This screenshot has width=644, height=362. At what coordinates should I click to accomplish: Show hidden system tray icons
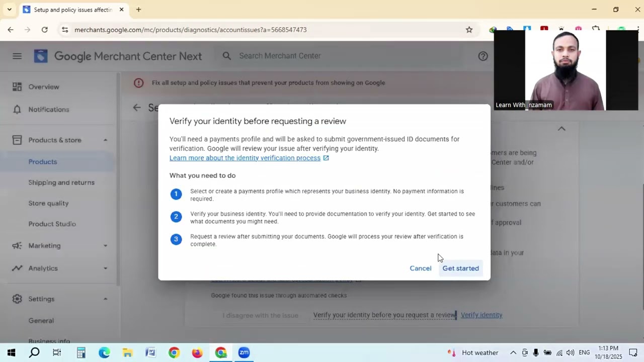pyautogui.click(x=513, y=352)
